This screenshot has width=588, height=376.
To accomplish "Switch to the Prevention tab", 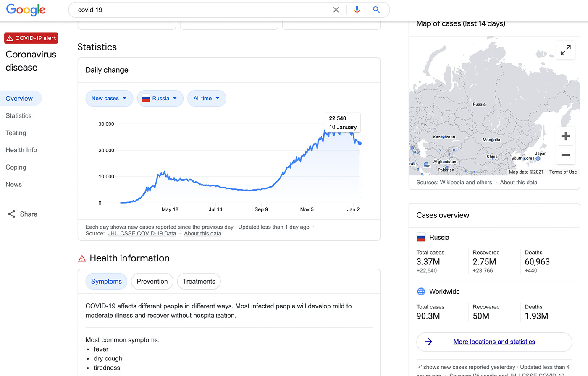I will (152, 282).
